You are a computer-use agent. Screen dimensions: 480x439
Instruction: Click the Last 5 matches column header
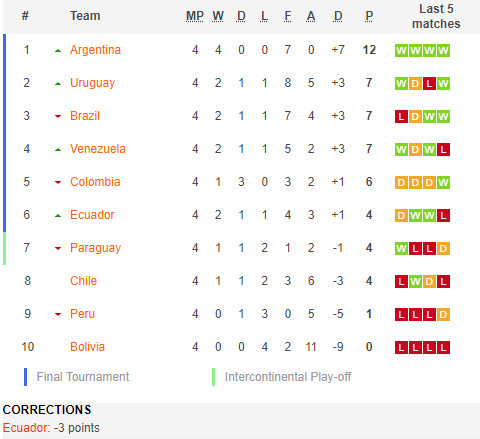(x=436, y=16)
